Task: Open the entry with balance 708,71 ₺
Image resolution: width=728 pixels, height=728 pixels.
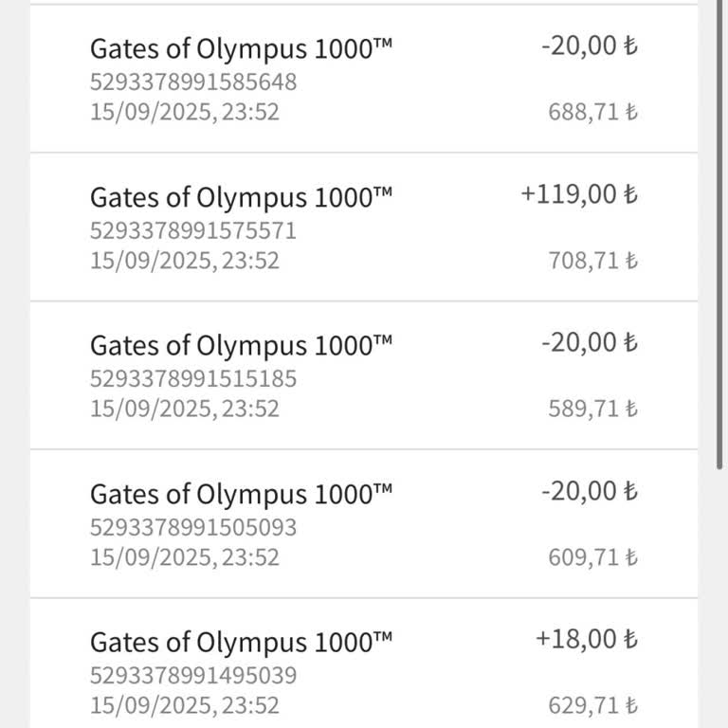Action: (592, 261)
